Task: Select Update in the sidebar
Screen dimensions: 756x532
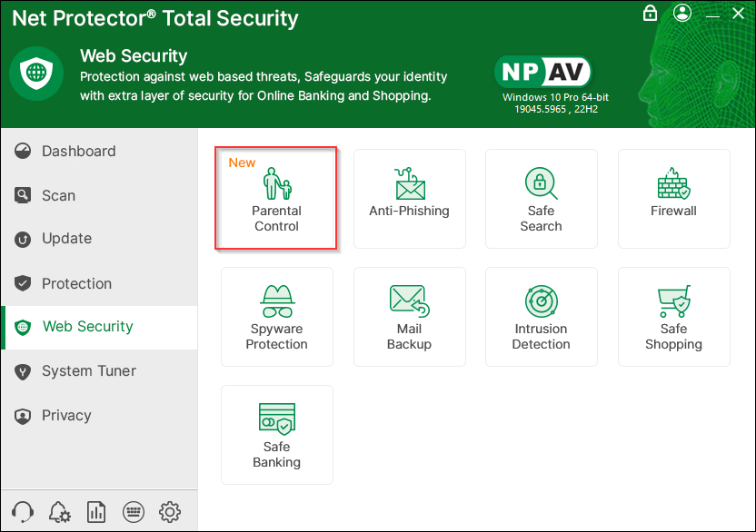Action: pos(66,239)
